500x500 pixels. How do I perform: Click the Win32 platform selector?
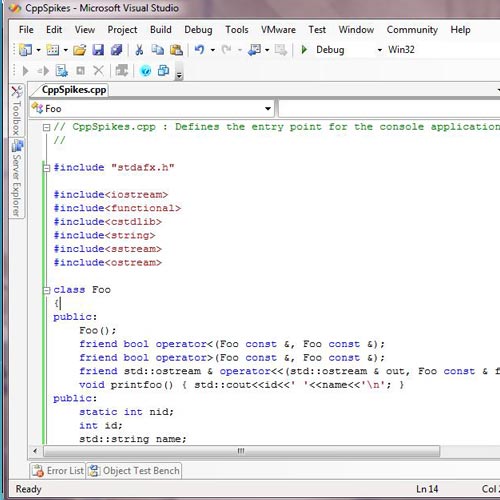click(401, 50)
